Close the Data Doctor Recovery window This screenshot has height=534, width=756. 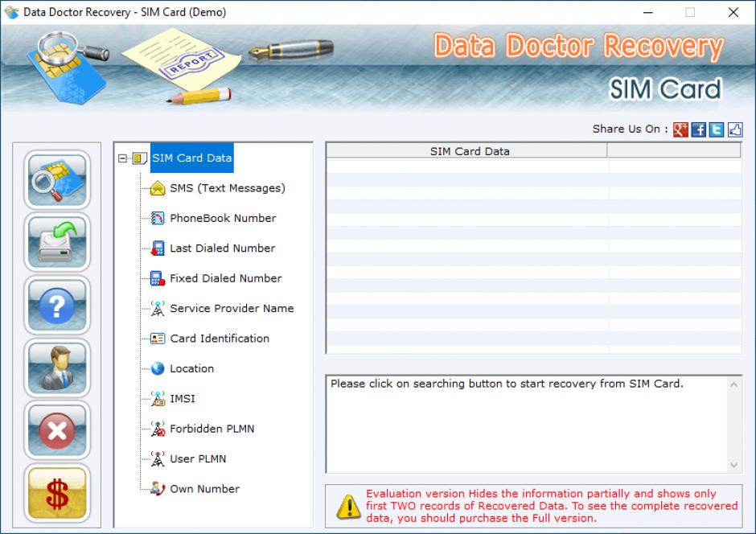[x=733, y=13]
